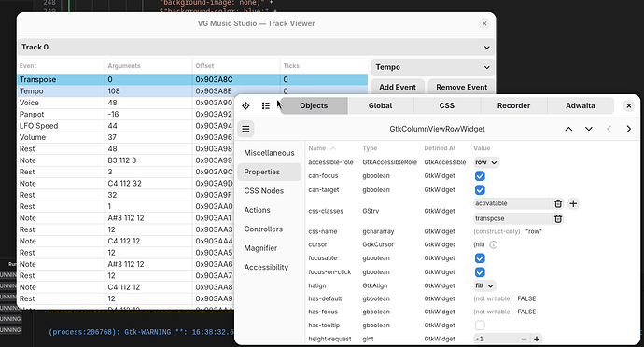Select Controllers in inspector sidebar
Screen dimensions: 644x347
pos(270,229)
